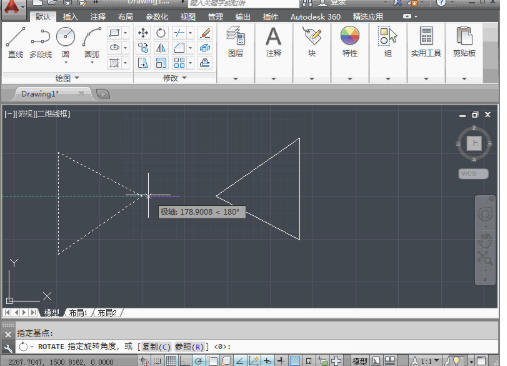Select the Ellipse draw tool
The height and width of the screenshot is (366, 507).
point(114,48)
